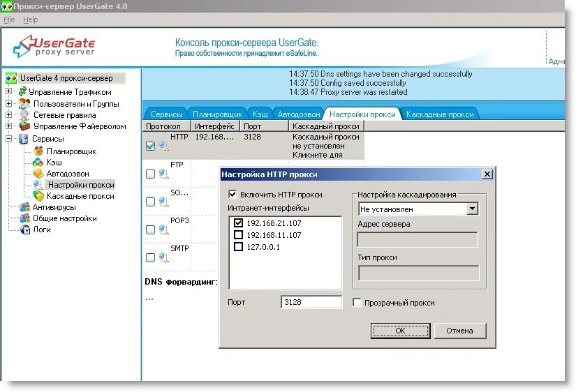
Task: Open the Настройка каскадирования dropdown
Action: pos(473,209)
